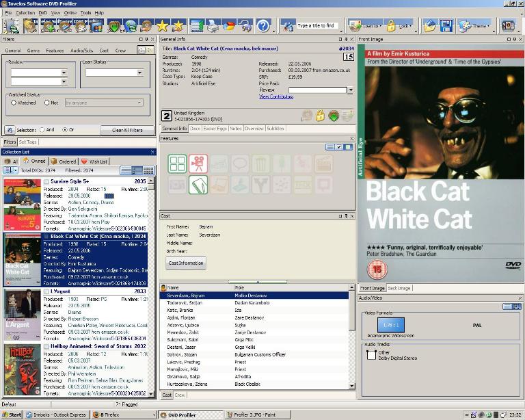Image resolution: width=525 pixels, height=420 pixels.
Task: Open the sort dropdown in Collection List
Action: [16, 170]
